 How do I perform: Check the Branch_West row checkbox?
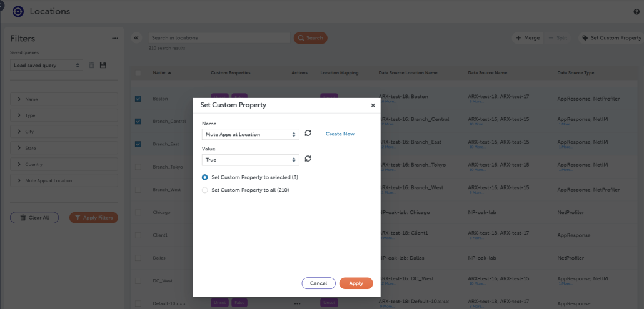click(138, 190)
